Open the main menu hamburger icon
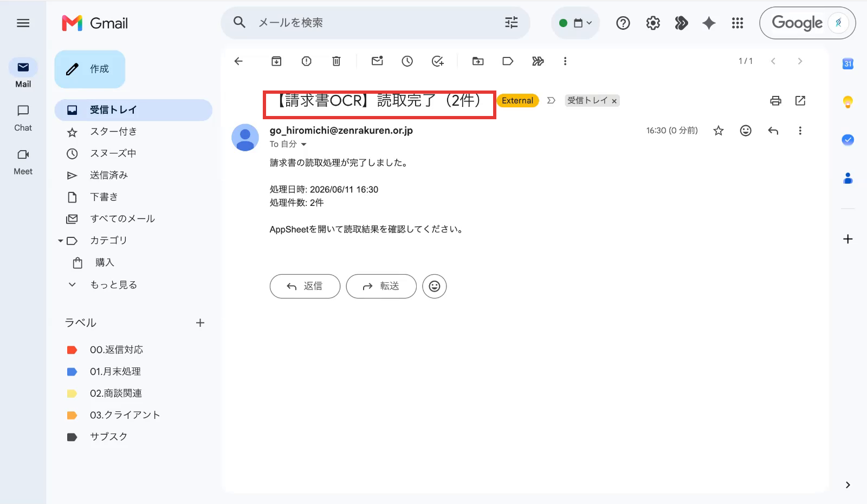Screen dimensions: 867x504 click(23, 23)
